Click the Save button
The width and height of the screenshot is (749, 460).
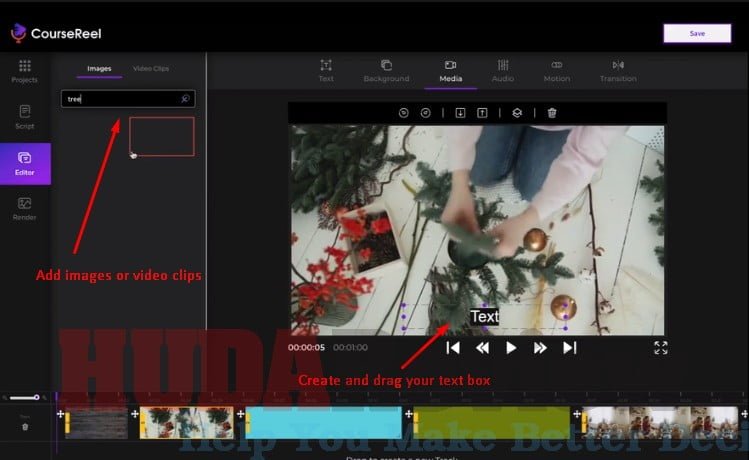point(697,33)
